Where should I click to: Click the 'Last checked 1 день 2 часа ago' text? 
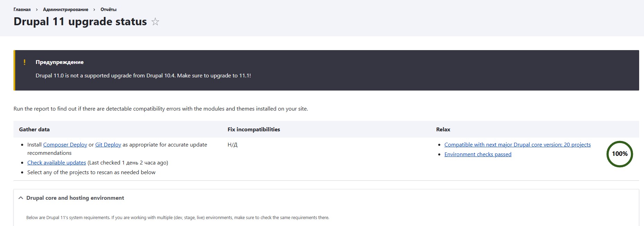point(128,163)
